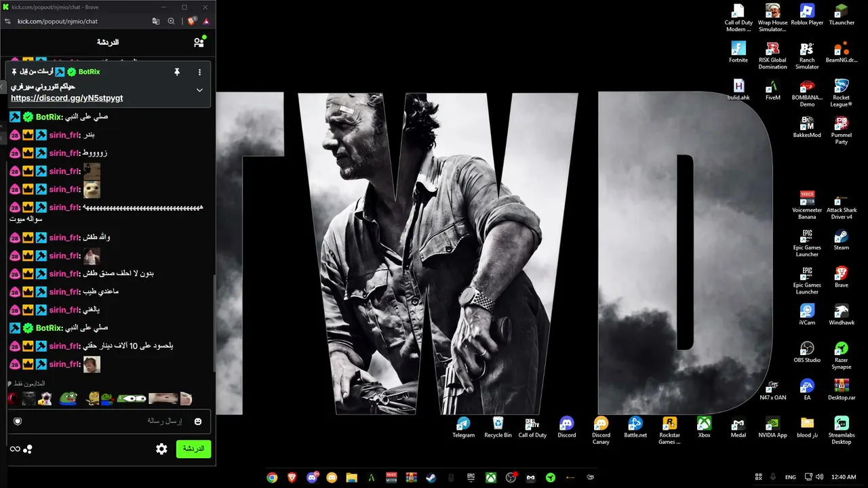This screenshot has height=488, width=868.
Task: Open iVCam desktop shortcut
Action: click(807, 314)
